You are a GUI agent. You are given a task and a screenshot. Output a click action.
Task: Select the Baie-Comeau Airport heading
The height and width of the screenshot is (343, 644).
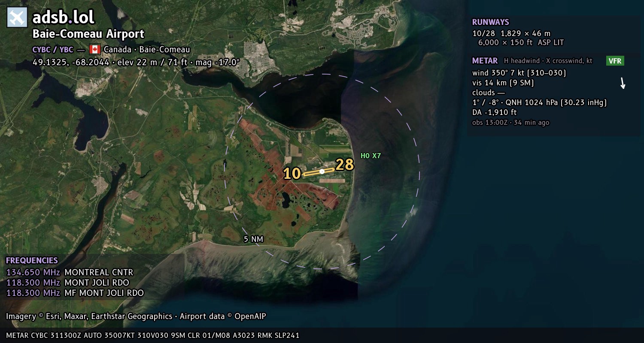[x=88, y=34]
